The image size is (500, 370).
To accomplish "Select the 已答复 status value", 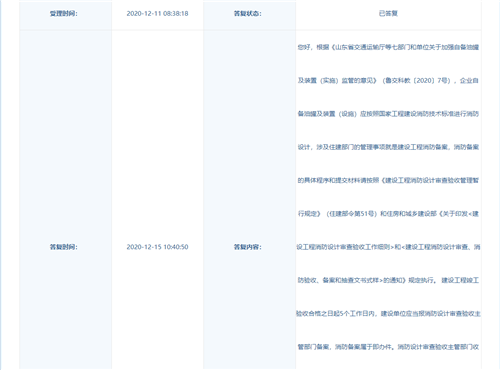I will (x=388, y=14).
